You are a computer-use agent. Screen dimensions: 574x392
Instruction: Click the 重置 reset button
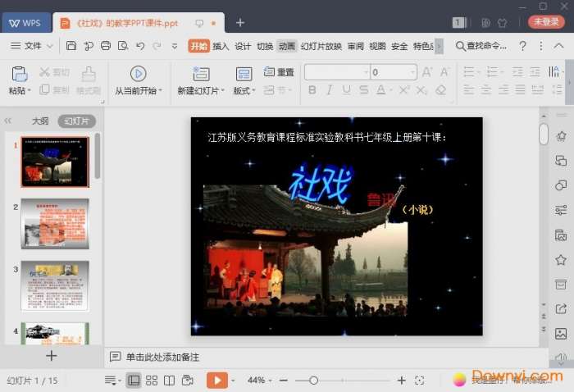(279, 72)
